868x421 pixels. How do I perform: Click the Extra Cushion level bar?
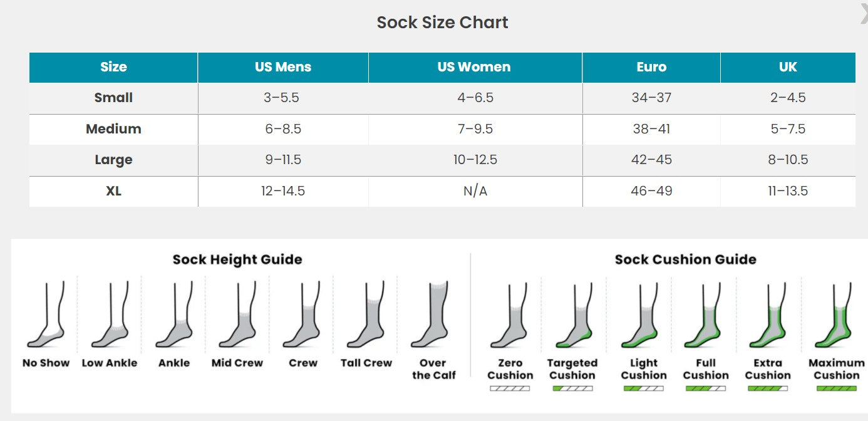(x=768, y=388)
